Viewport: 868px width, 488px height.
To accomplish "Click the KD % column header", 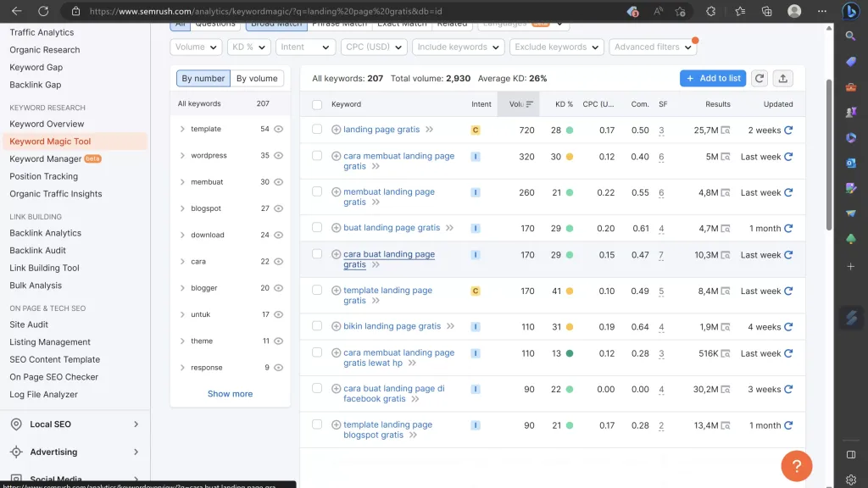I will (564, 104).
